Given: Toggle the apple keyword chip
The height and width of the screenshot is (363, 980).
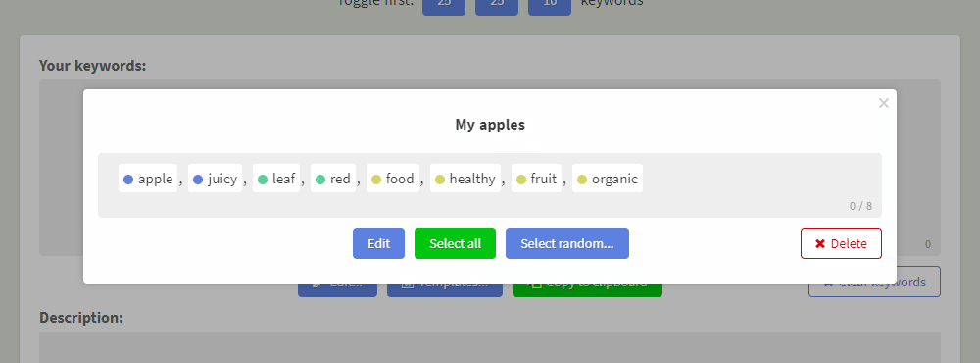Looking at the screenshot, I should (148, 179).
